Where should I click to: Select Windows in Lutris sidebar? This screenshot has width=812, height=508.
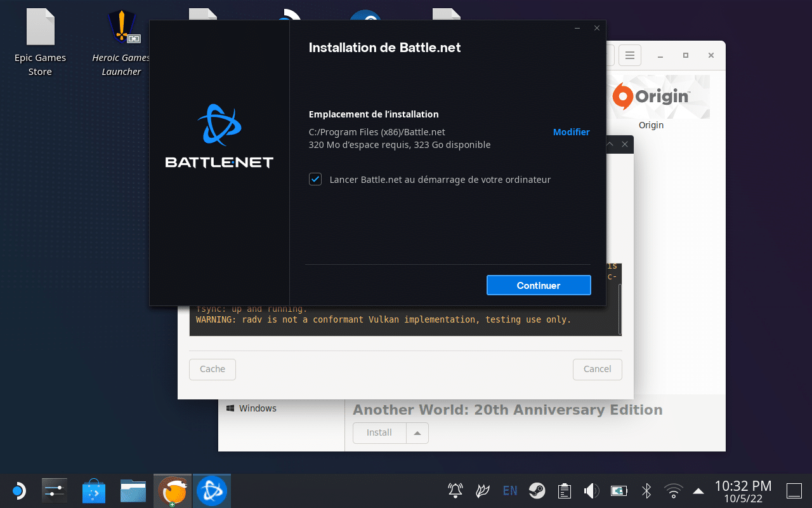(x=251, y=408)
